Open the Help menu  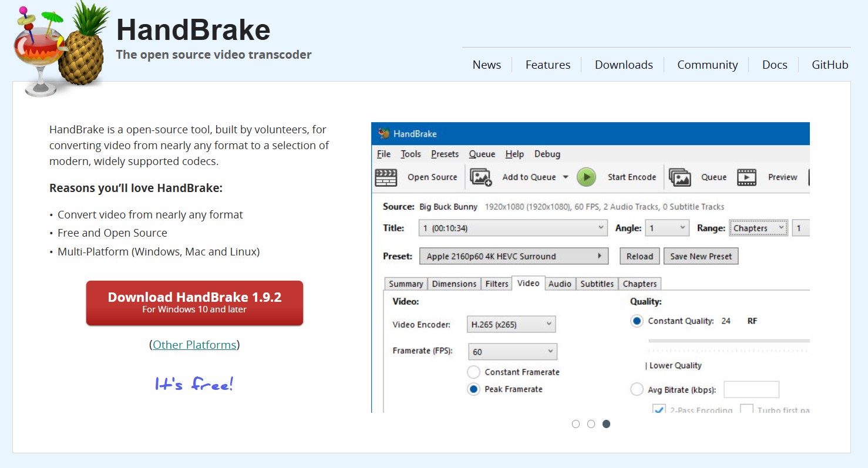click(514, 154)
